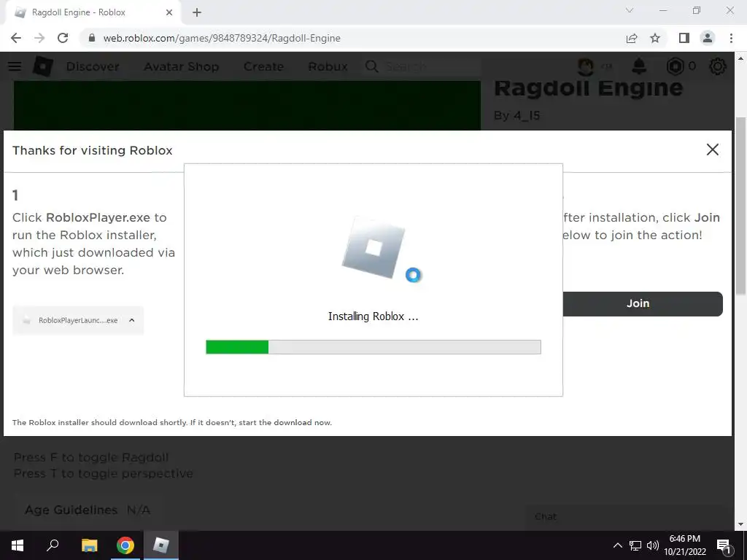Close the Ragdoll Engine tab
Screen dimensions: 747x560
click(169, 13)
